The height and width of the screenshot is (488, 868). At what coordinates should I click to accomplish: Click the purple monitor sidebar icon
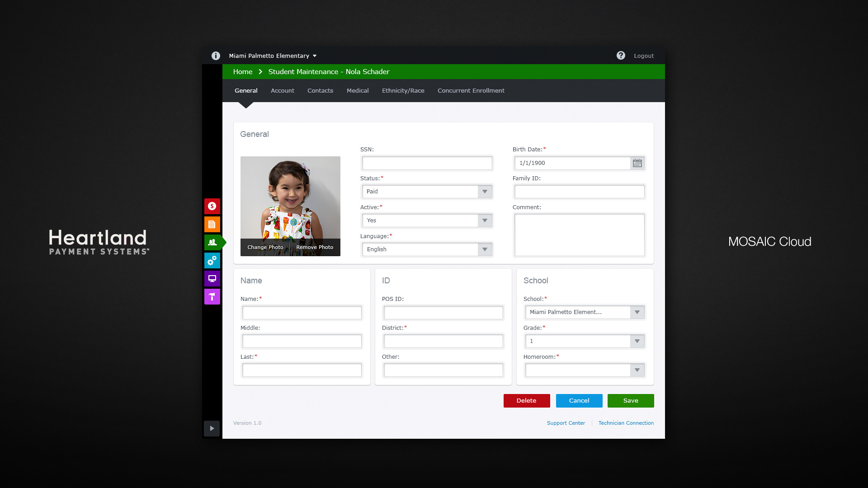(x=212, y=278)
